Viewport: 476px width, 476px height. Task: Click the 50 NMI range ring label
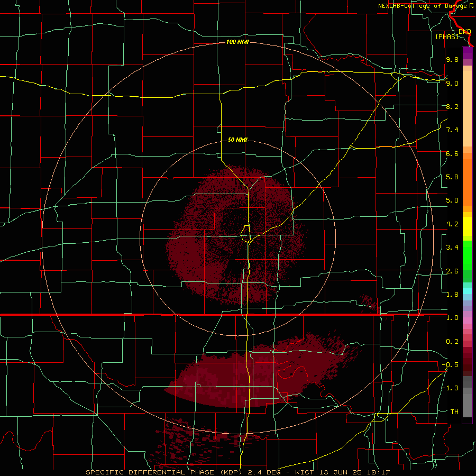237,140
